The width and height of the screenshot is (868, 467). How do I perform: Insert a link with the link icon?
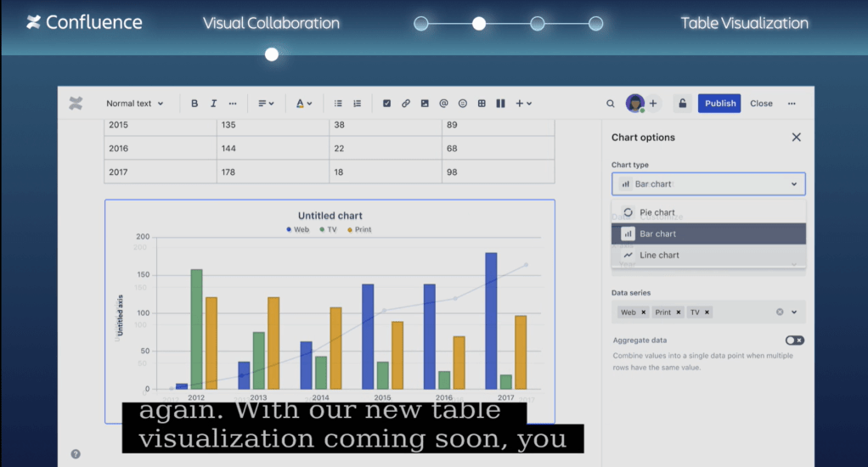click(406, 104)
